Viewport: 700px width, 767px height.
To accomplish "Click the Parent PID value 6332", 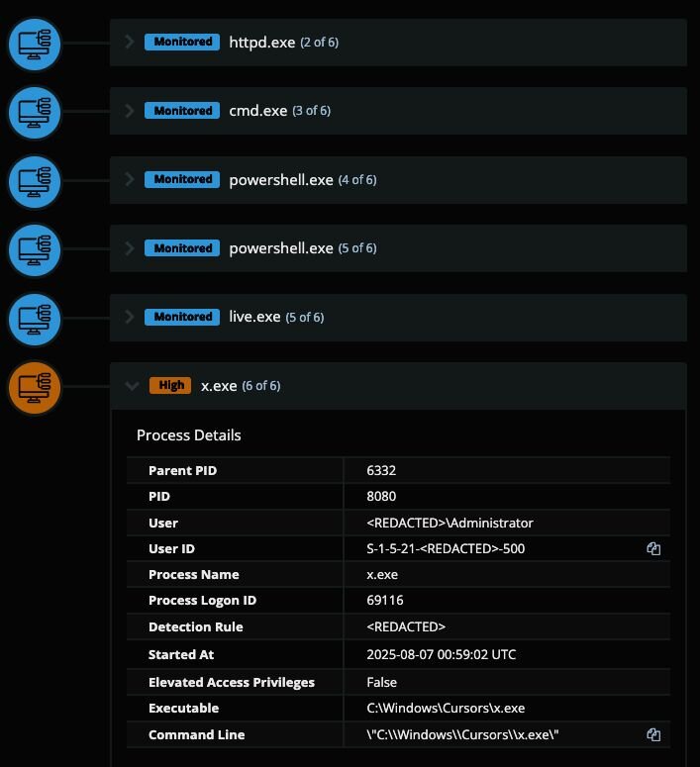I will tap(381, 470).
